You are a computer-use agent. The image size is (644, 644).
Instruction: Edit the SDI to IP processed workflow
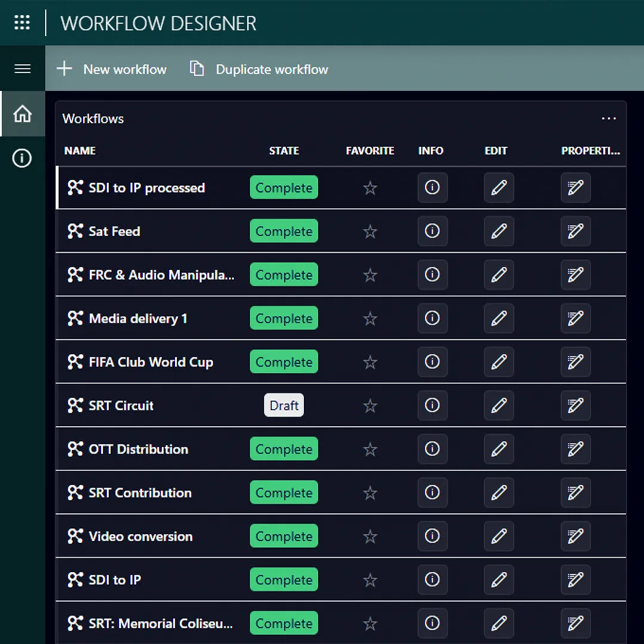point(499,187)
